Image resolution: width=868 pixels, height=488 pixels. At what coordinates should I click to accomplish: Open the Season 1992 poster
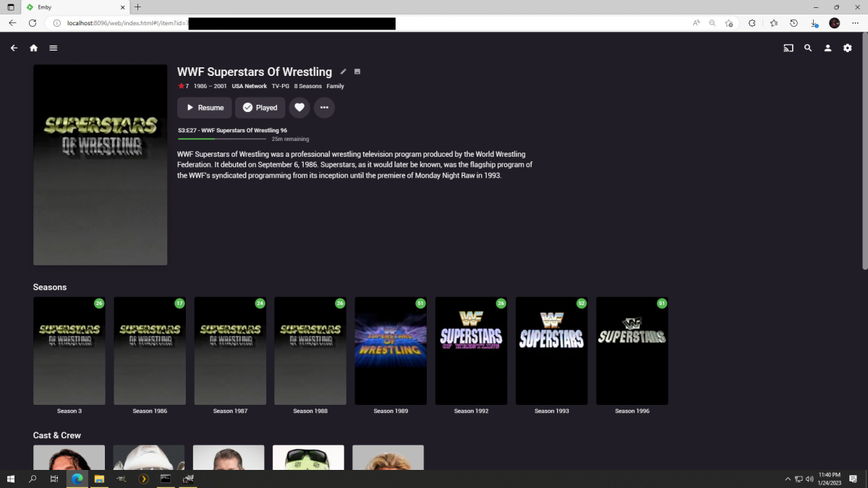tap(471, 351)
